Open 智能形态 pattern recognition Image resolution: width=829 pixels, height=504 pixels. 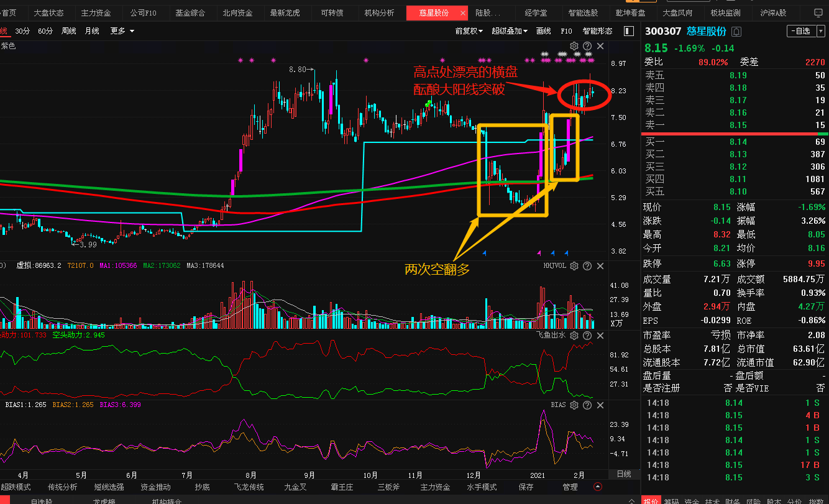(x=597, y=31)
